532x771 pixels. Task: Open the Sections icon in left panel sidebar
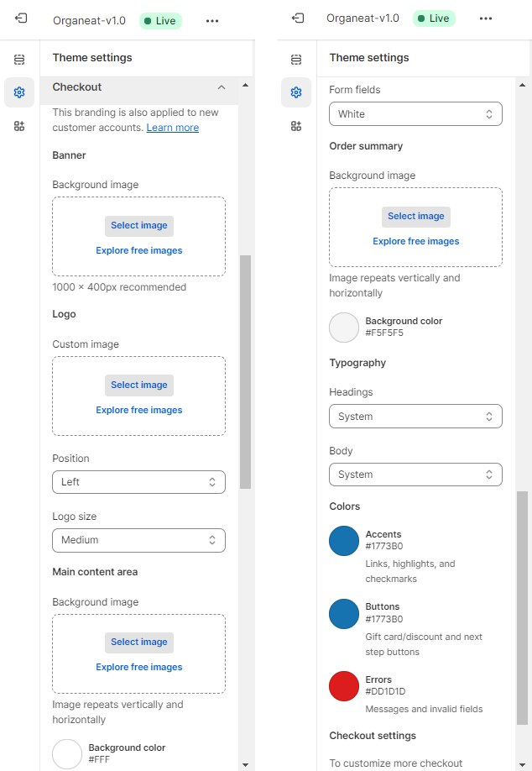tap(19, 60)
